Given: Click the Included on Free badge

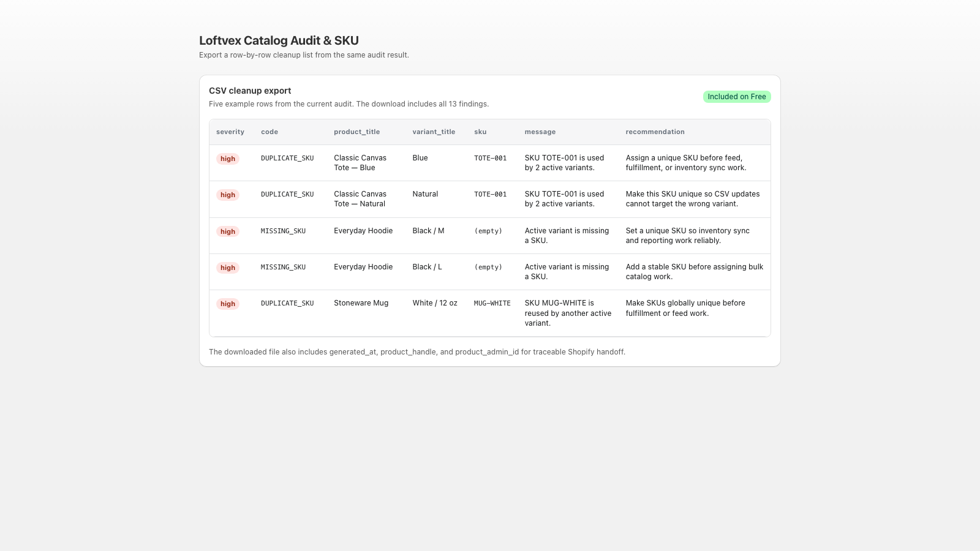Looking at the screenshot, I should point(737,97).
